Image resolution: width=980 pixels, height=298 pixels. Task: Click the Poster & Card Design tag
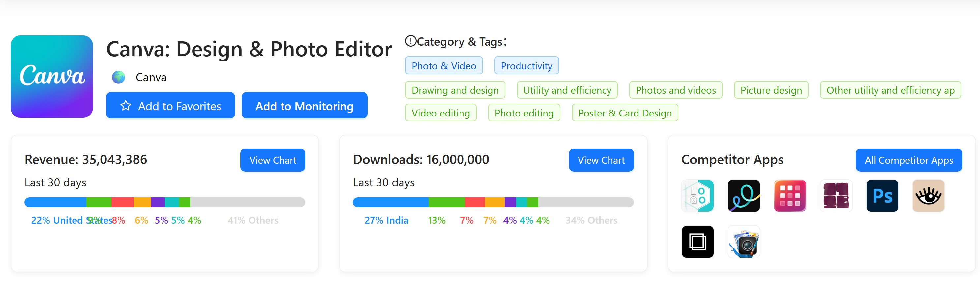[625, 113]
